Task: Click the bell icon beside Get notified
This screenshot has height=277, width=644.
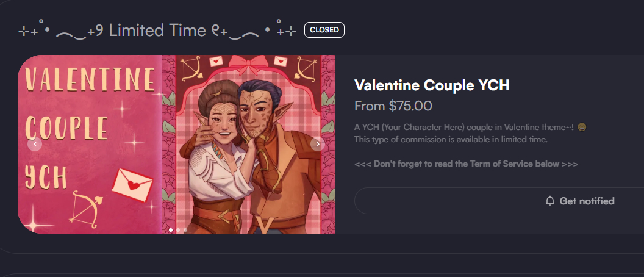Action: [x=549, y=201]
